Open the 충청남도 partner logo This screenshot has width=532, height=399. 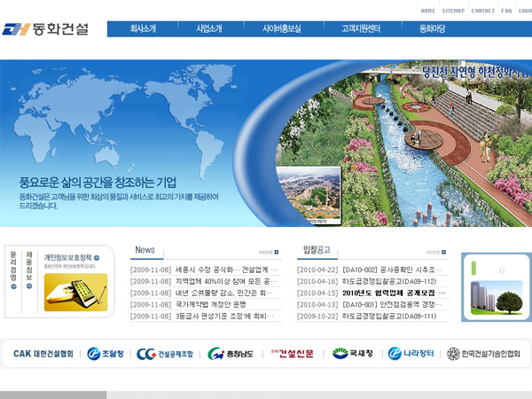pos(231,354)
